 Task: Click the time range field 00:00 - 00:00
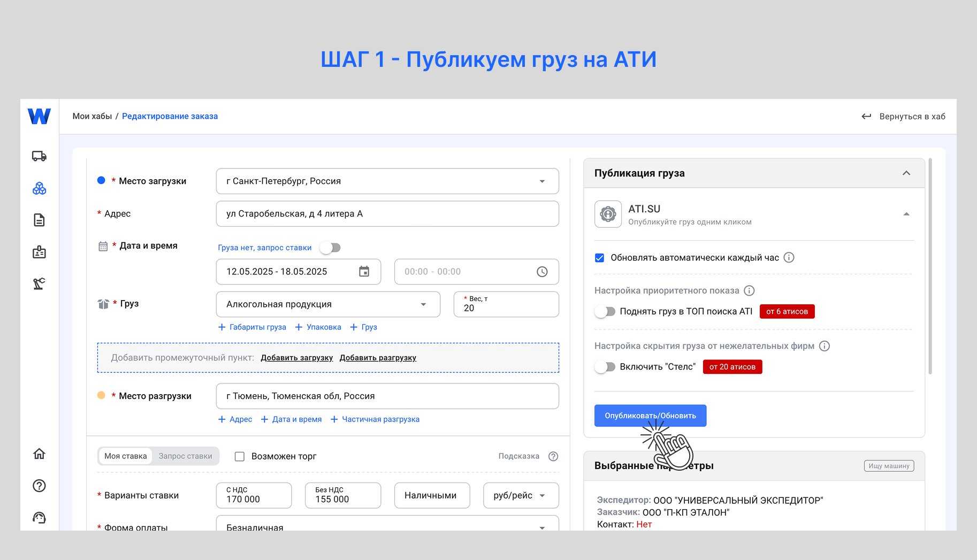click(x=477, y=272)
